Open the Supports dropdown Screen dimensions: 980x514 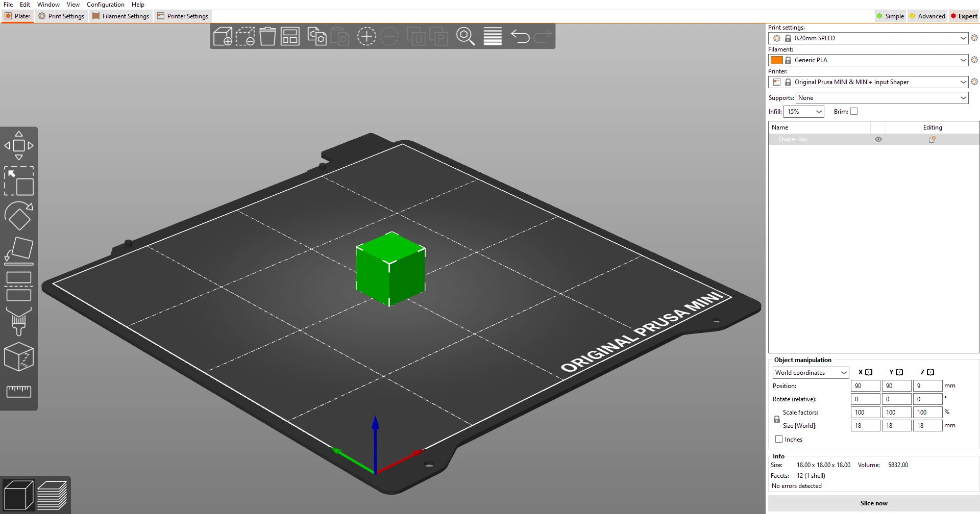(x=881, y=98)
